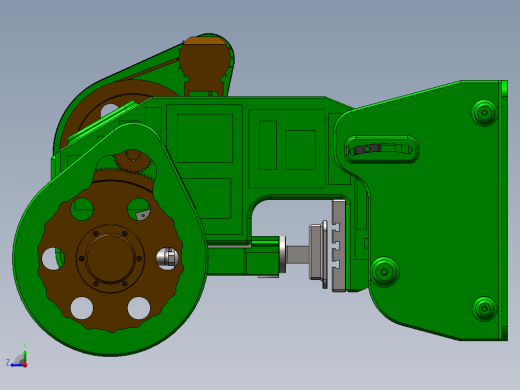Select the dark pin inside the slotted hole
The width and height of the screenshot is (520, 390).
(366, 149)
